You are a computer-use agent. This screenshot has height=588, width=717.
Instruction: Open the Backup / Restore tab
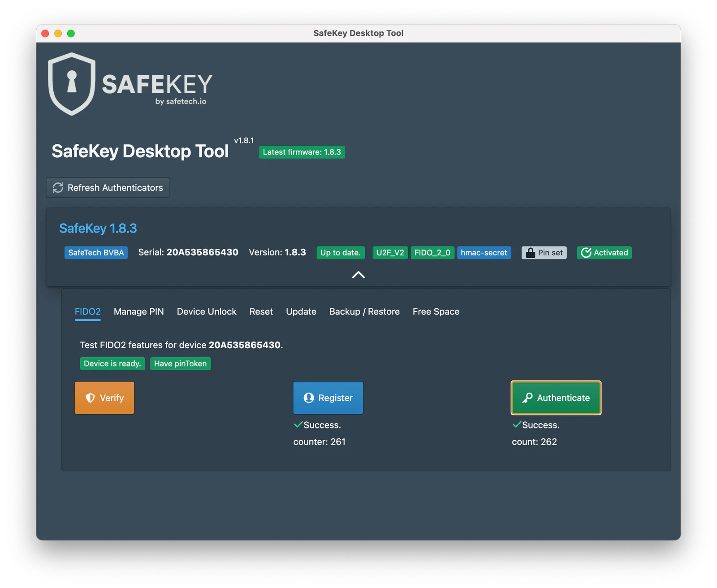coord(364,311)
